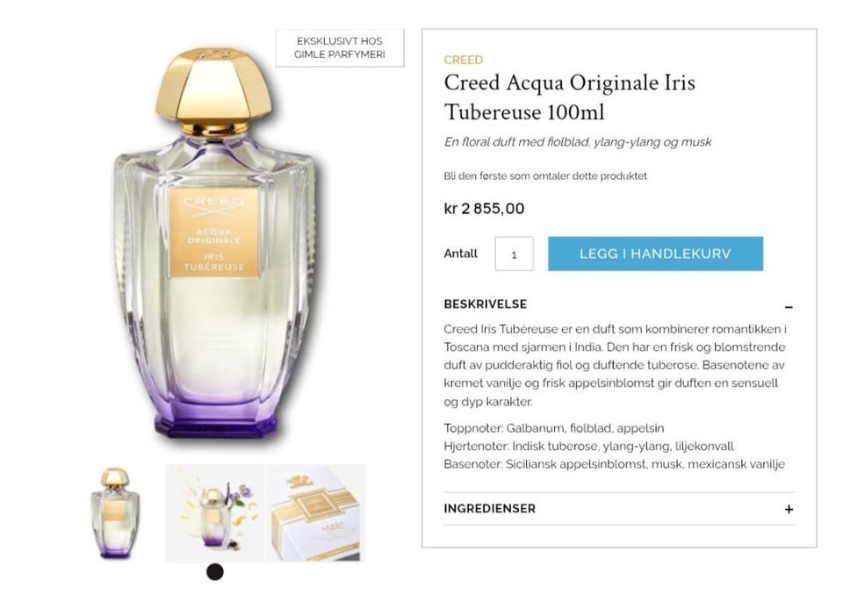Expand Ingredienser with the plus icon
Viewport: 843px width, 616px height.
tap(789, 509)
